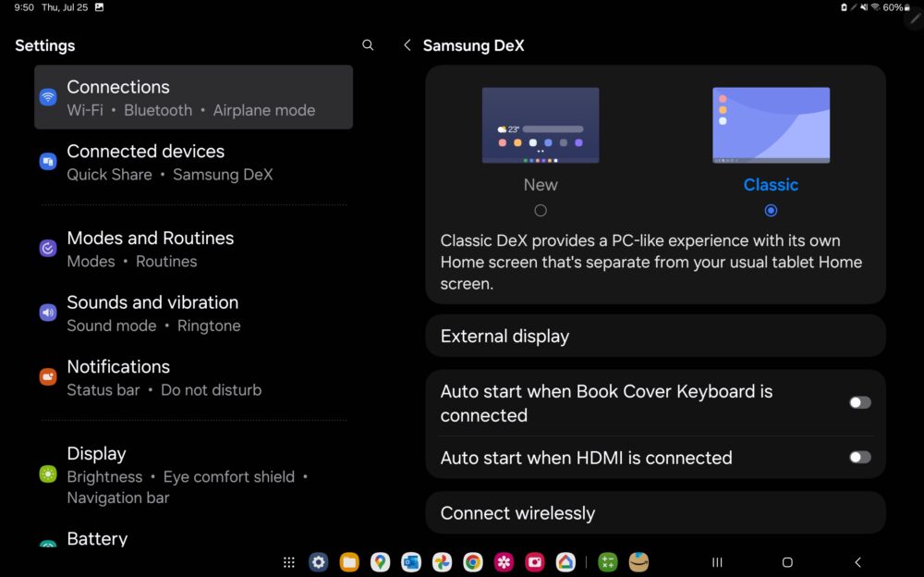The width and height of the screenshot is (924, 577).
Task: Open the search in Settings
Action: [368, 44]
